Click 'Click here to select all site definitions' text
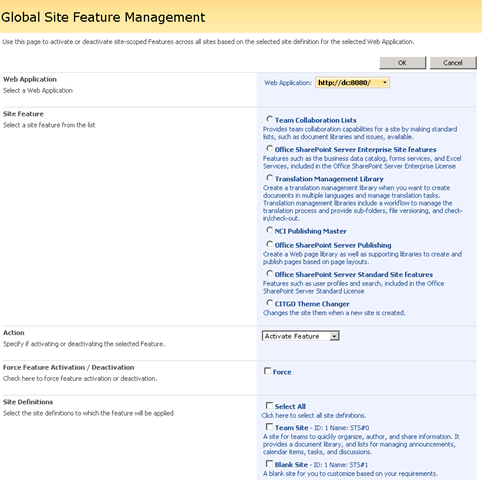This screenshot has height=480, width=482. pyautogui.click(x=314, y=415)
